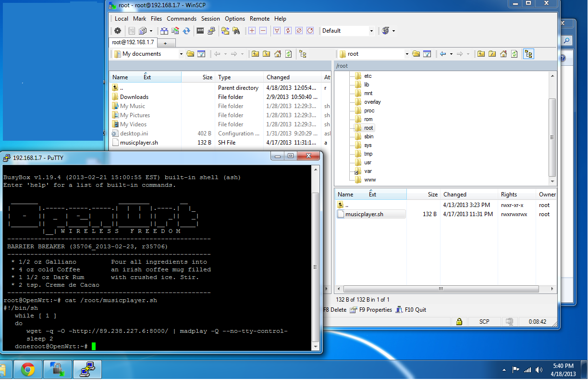Open the Help menu
Screen dimensions: 588x390
pyautogui.click(x=281, y=19)
